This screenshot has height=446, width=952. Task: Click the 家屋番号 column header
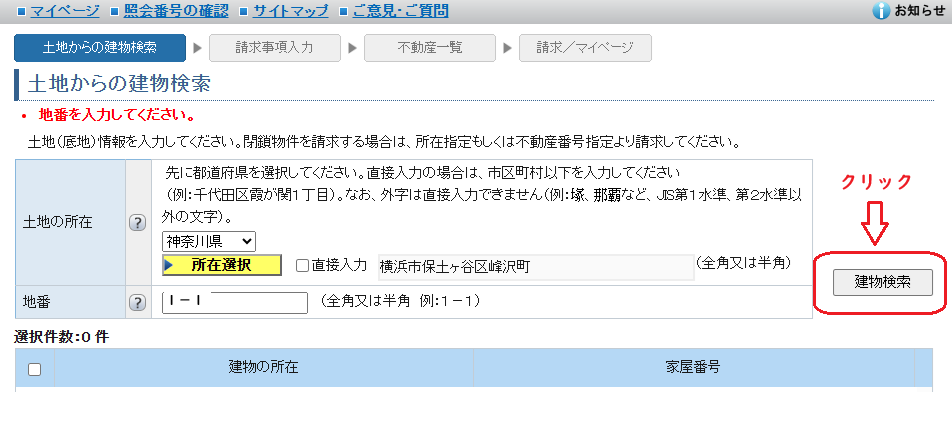(693, 366)
